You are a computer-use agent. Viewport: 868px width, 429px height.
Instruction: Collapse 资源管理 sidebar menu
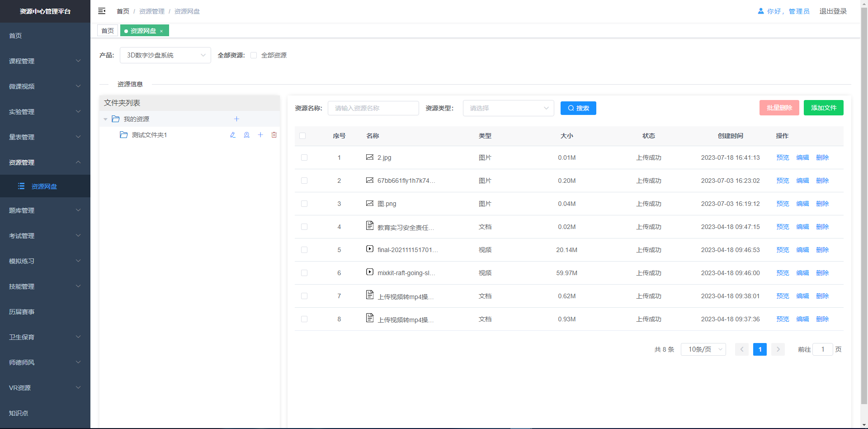[x=45, y=162]
